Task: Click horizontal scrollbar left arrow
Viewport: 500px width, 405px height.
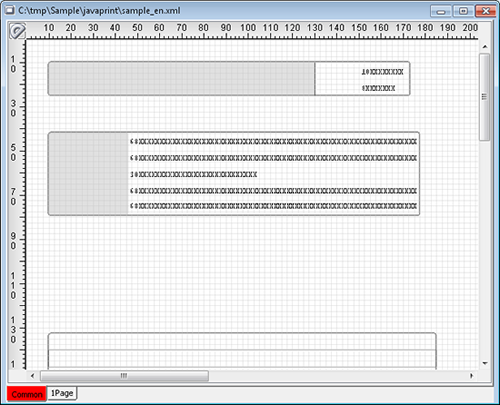Action: coord(32,376)
